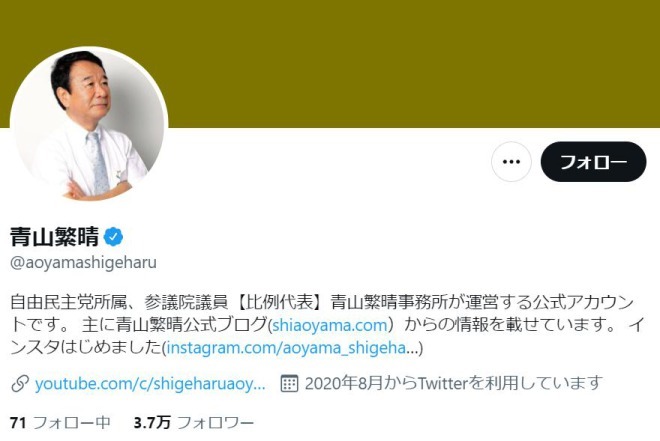Select the @aoyamashigeharu handle
This screenshot has height=441, width=660.
(83, 262)
